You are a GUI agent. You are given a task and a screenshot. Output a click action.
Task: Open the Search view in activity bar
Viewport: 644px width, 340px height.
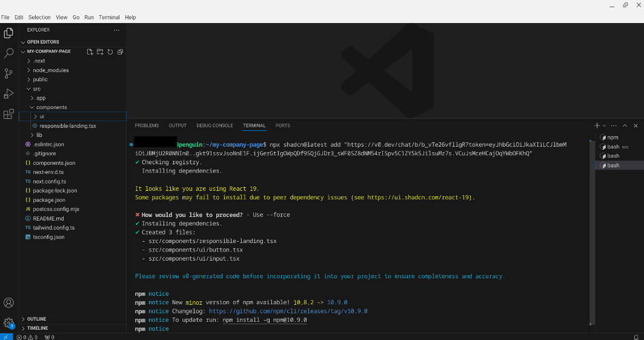pos(8,53)
